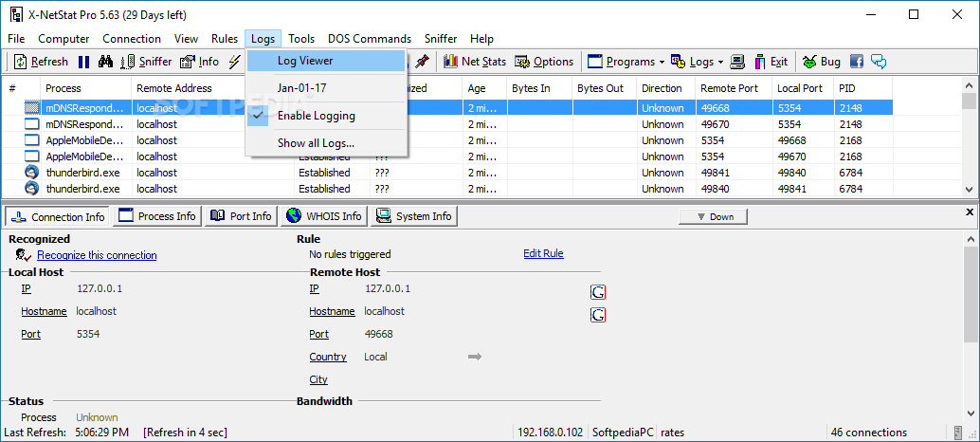Click the gray arrow next to Country
This screenshot has height=442, width=980.
coord(475,357)
